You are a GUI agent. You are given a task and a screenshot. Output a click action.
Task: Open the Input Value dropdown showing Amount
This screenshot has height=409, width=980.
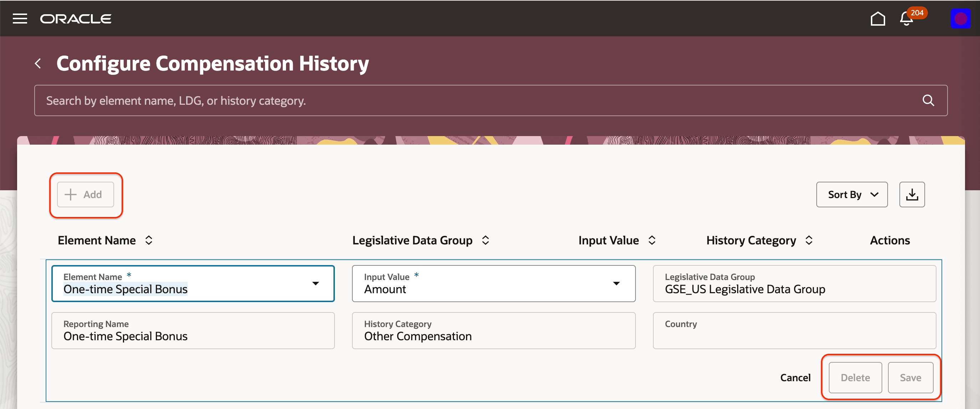pyautogui.click(x=617, y=283)
